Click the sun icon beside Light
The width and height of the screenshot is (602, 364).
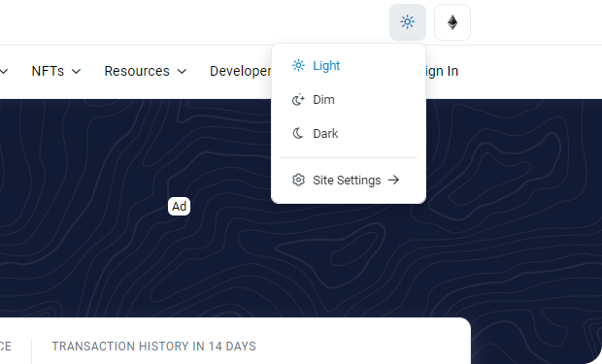click(x=298, y=66)
